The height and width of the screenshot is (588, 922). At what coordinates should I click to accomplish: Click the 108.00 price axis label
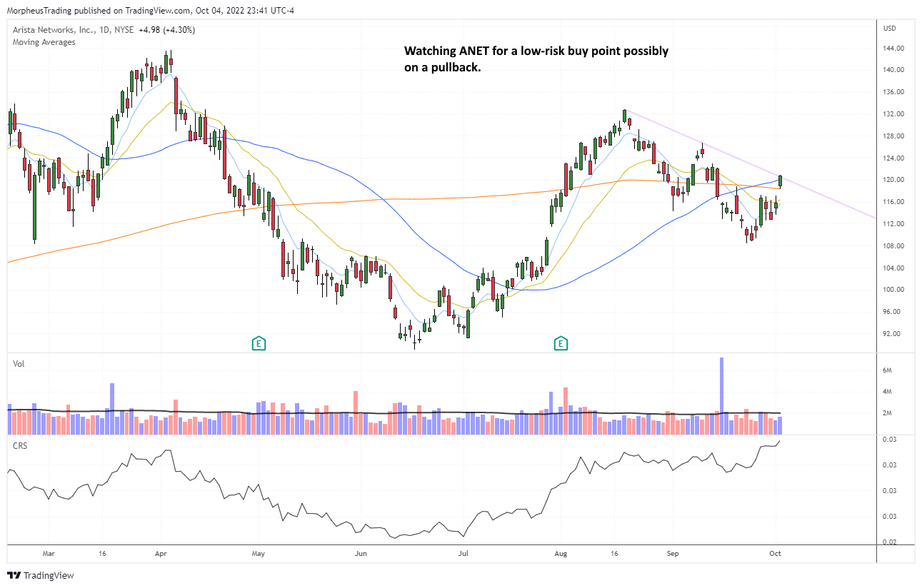pos(893,246)
